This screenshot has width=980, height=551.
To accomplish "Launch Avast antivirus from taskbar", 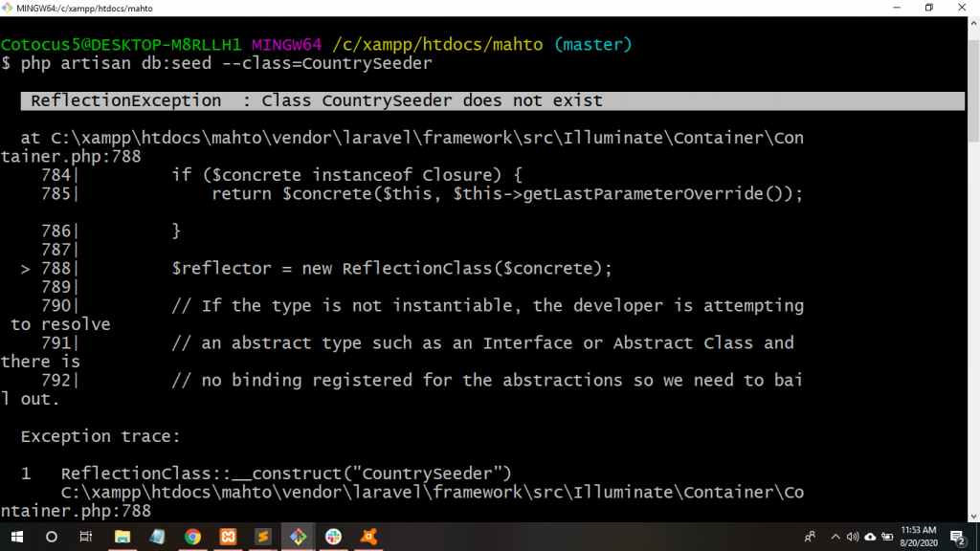I will coord(368,537).
